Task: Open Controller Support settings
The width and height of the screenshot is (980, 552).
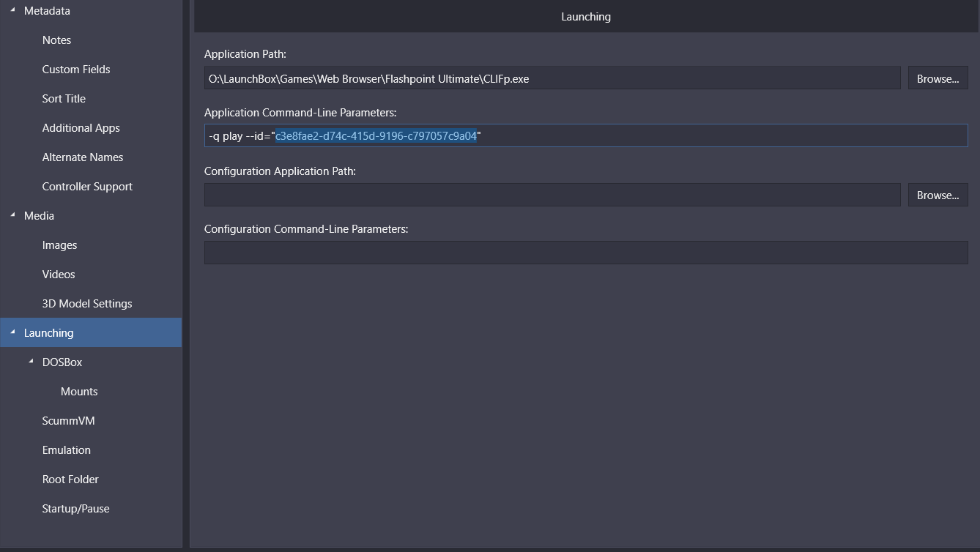Action: (x=87, y=187)
